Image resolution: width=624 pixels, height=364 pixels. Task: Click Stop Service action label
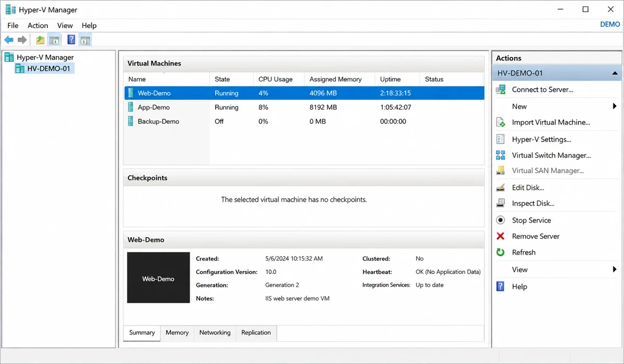(x=531, y=220)
